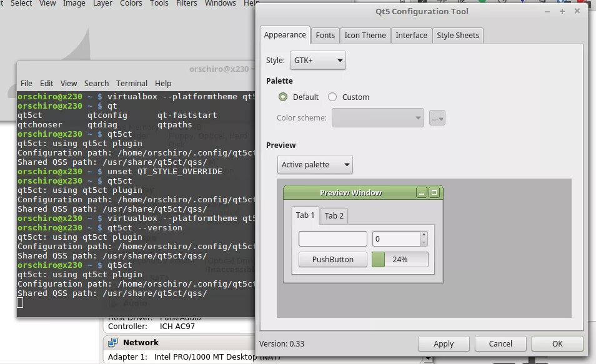Click 'Intel PRO/1000 MT Desktop' adapter text
This screenshot has height=364, width=596.
point(206,357)
